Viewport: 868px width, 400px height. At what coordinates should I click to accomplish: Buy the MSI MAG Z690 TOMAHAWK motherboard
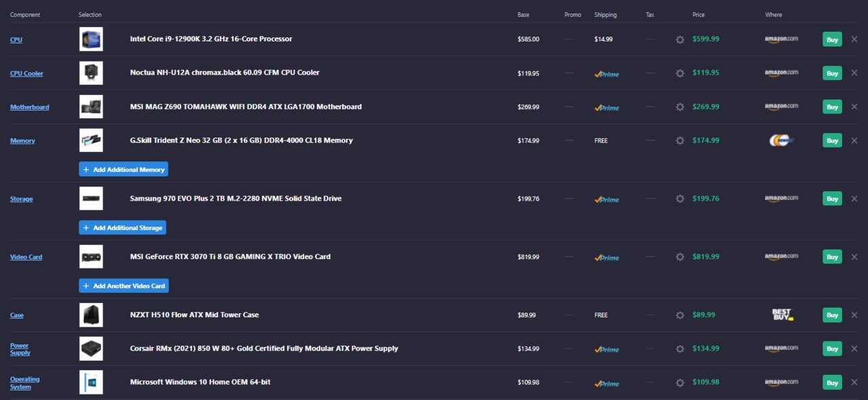coord(832,107)
